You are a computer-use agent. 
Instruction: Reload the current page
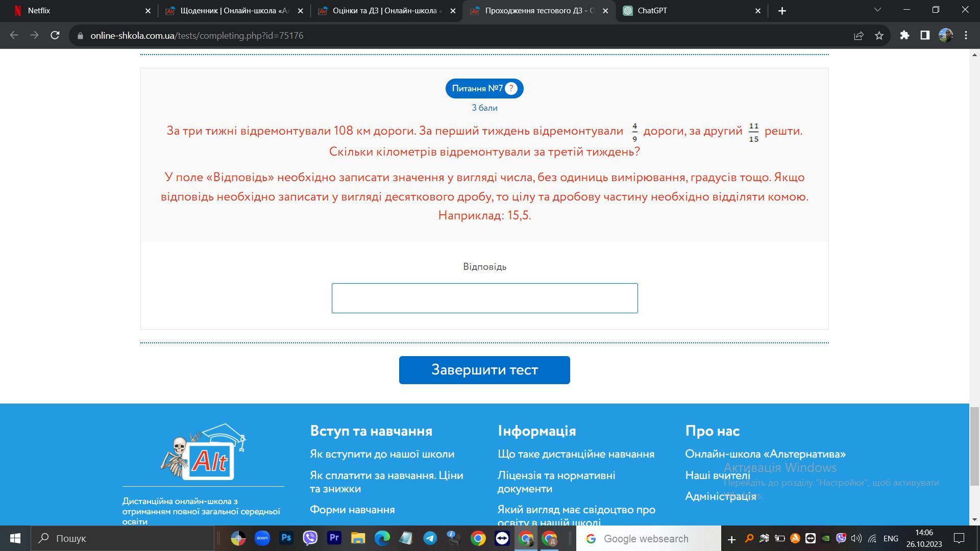55,35
